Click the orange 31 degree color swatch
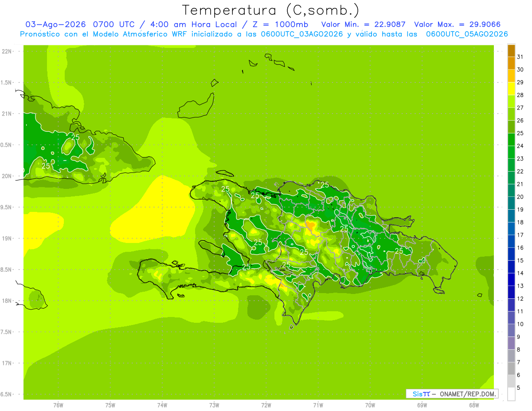 (x=511, y=51)
